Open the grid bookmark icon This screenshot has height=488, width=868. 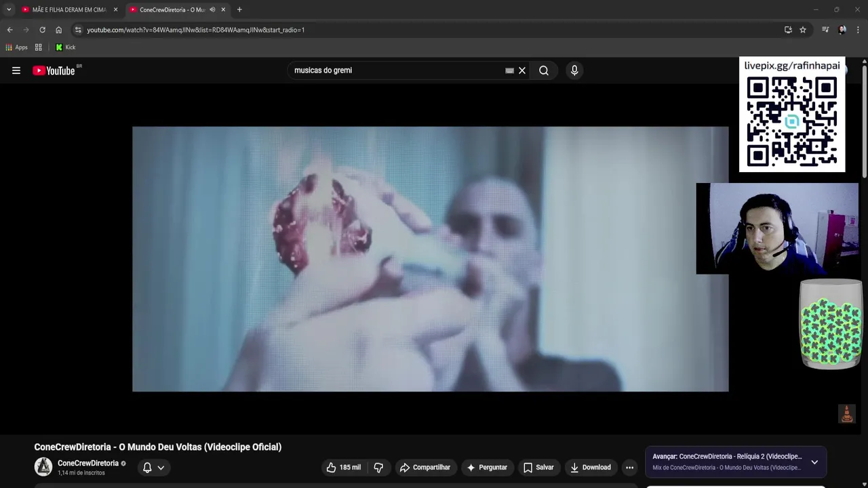[39, 47]
